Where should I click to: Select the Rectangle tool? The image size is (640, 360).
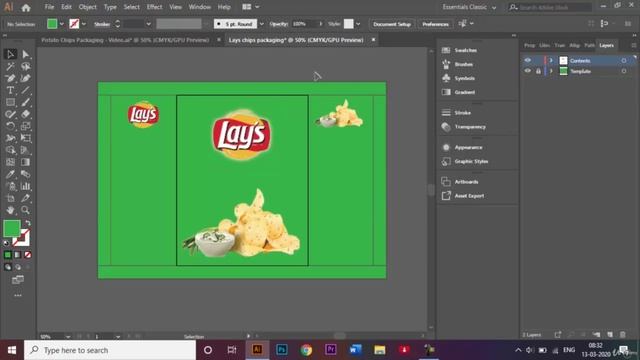click(x=11, y=102)
